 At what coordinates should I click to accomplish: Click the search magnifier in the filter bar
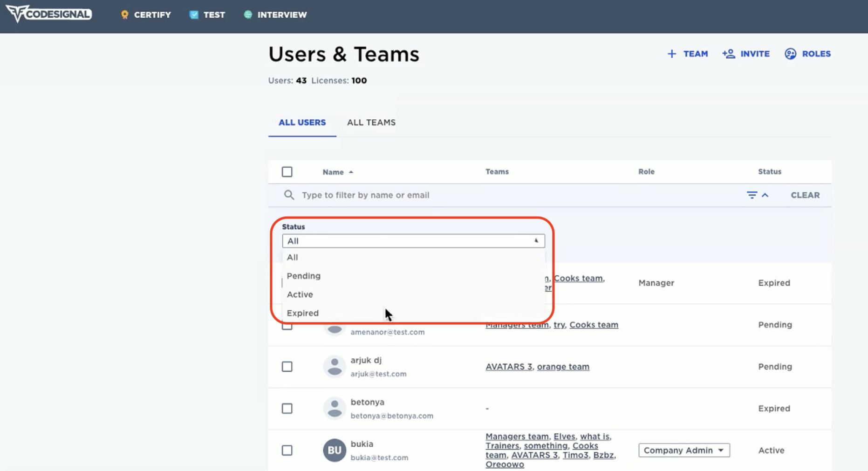tap(289, 195)
